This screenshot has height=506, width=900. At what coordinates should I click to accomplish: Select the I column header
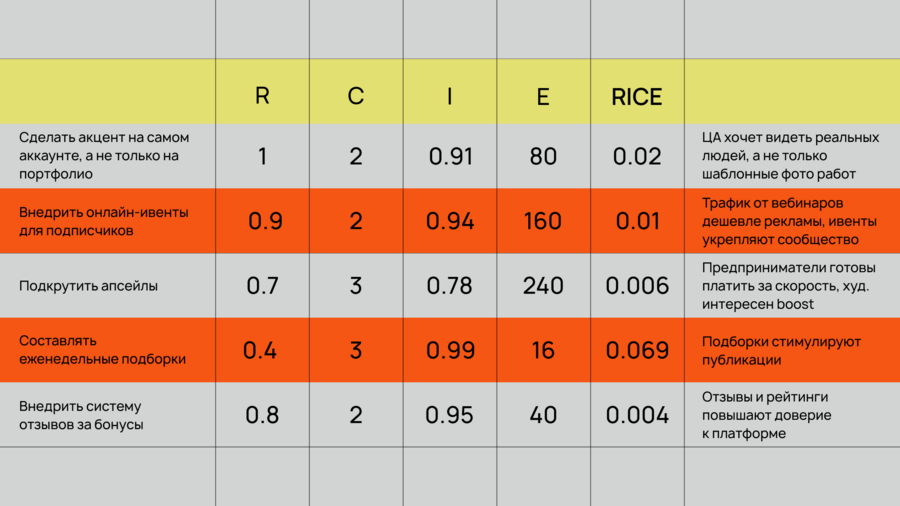point(450,97)
